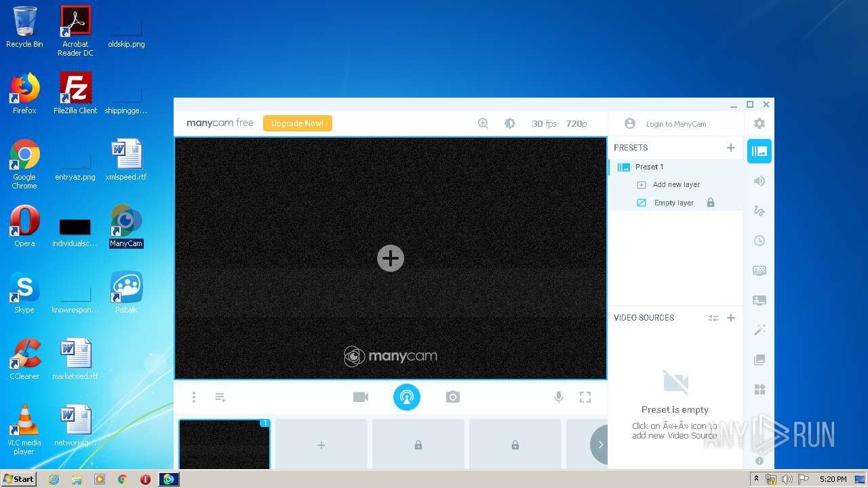
Task: Open the Draw sidebar panel icon
Action: point(759,211)
